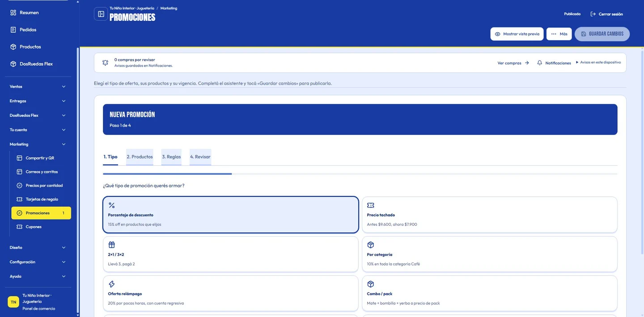Click the Resumen dashboard icon

click(x=13, y=13)
